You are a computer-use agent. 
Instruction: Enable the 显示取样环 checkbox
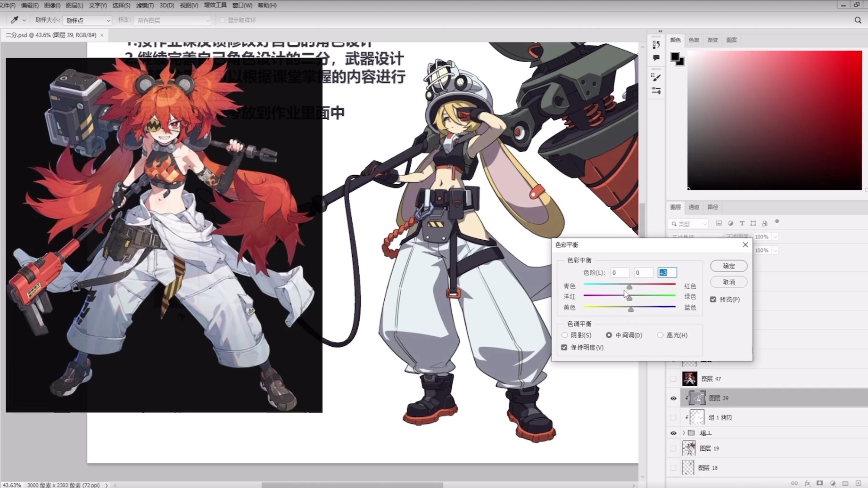point(223,20)
